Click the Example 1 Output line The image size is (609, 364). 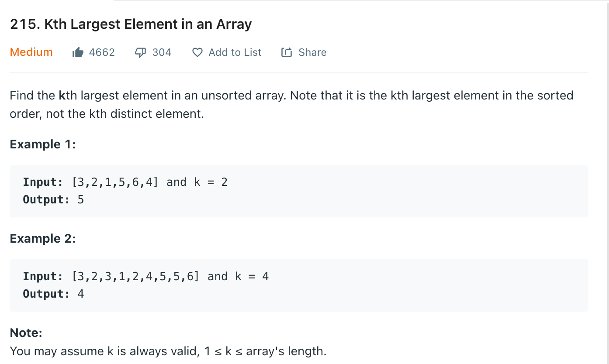[53, 199]
